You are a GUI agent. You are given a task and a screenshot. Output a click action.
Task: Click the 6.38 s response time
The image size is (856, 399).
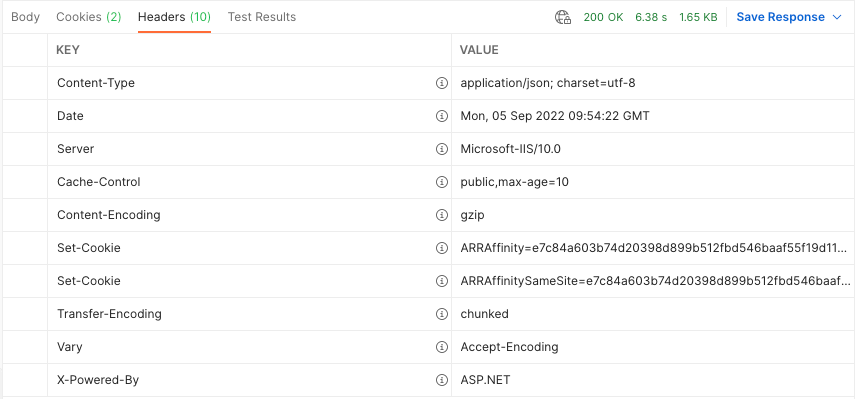(x=651, y=17)
